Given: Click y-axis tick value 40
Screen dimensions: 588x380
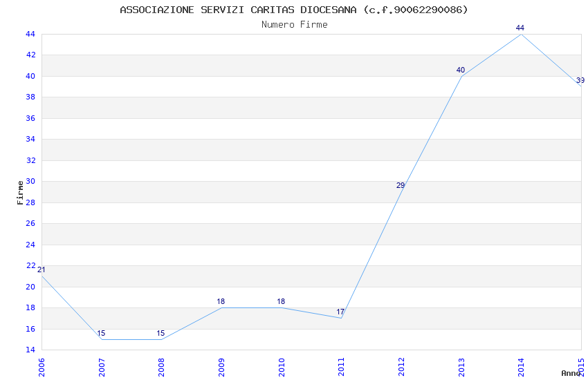Looking at the screenshot, I should (30, 77).
